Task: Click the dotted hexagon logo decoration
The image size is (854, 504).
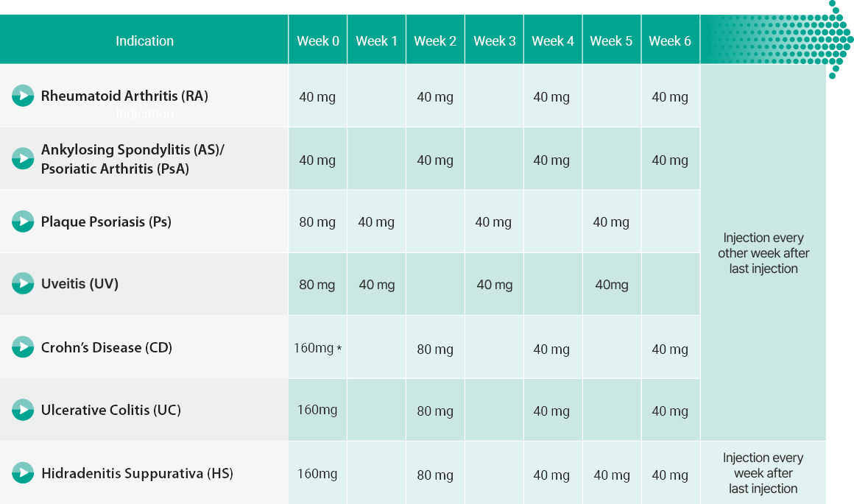Action: pyautogui.click(x=836, y=38)
